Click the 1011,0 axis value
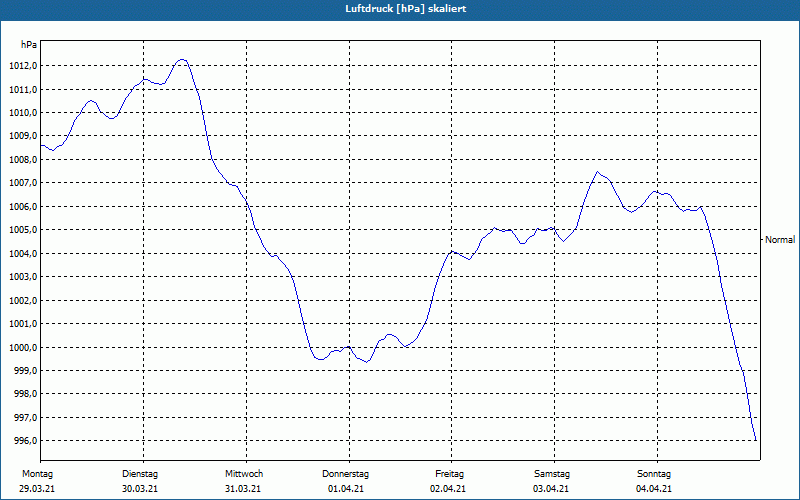The height and width of the screenshot is (500, 800). click(x=23, y=89)
